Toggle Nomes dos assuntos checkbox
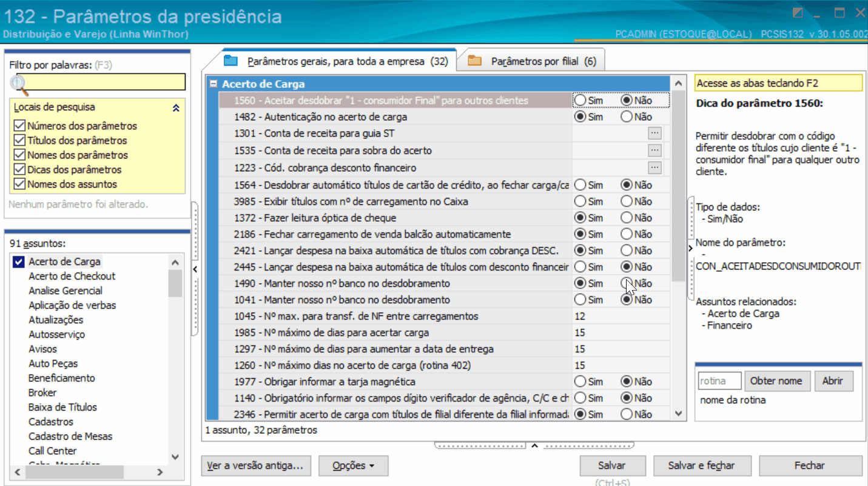Viewport: 868px width, 486px height. pos(19,184)
